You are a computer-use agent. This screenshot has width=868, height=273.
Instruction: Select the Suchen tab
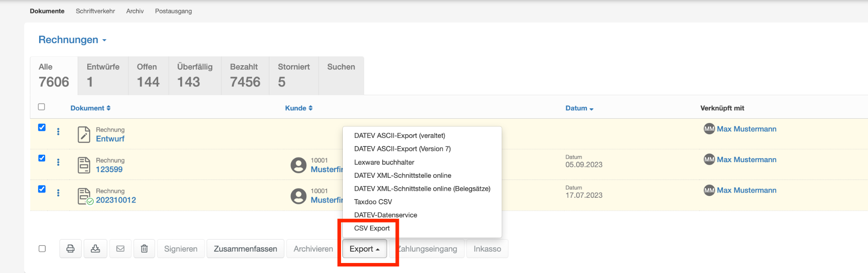click(341, 76)
